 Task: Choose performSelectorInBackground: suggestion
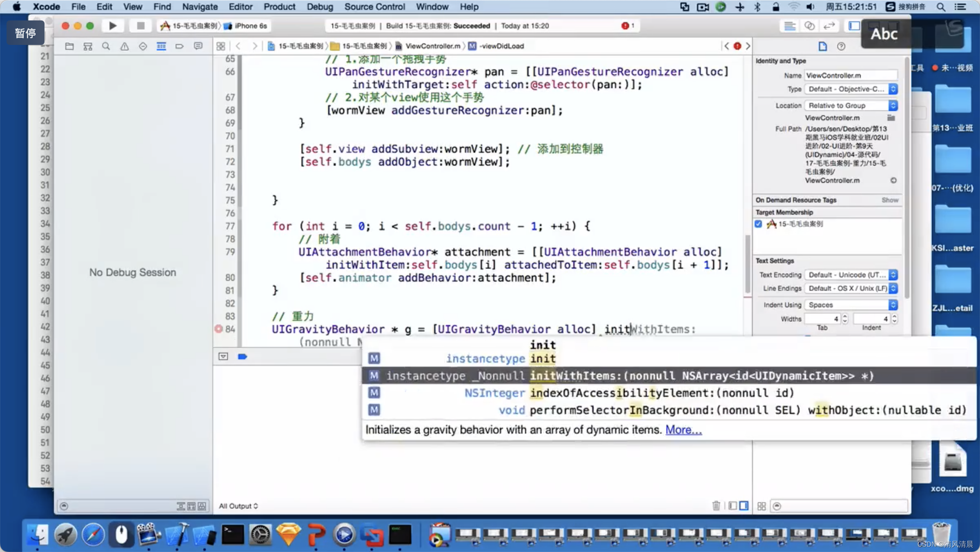click(669, 410)
